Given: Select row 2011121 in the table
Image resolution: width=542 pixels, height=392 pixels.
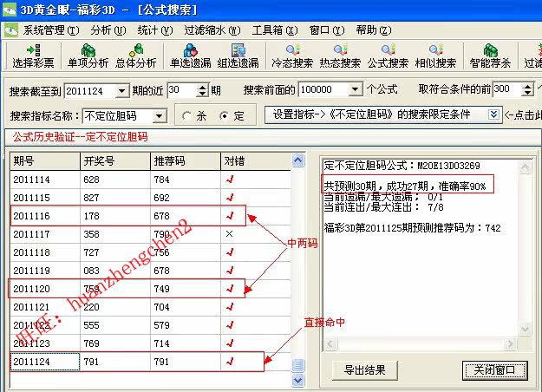Looking at the screenshot, I should [150, 307].
